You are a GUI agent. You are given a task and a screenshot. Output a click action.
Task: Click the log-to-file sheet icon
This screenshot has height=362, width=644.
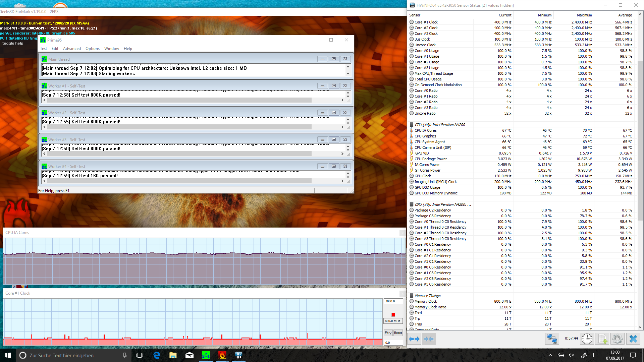[602, 339]
